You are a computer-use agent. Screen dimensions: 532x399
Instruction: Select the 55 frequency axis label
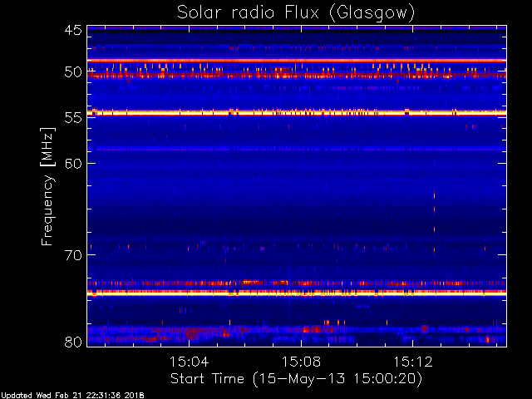(73, 118)
